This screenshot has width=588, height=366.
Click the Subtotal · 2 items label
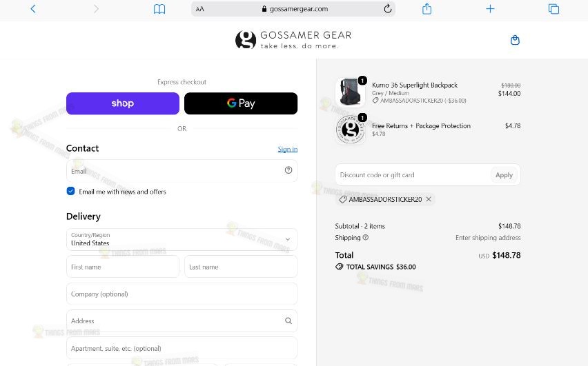tap(360, 226)
